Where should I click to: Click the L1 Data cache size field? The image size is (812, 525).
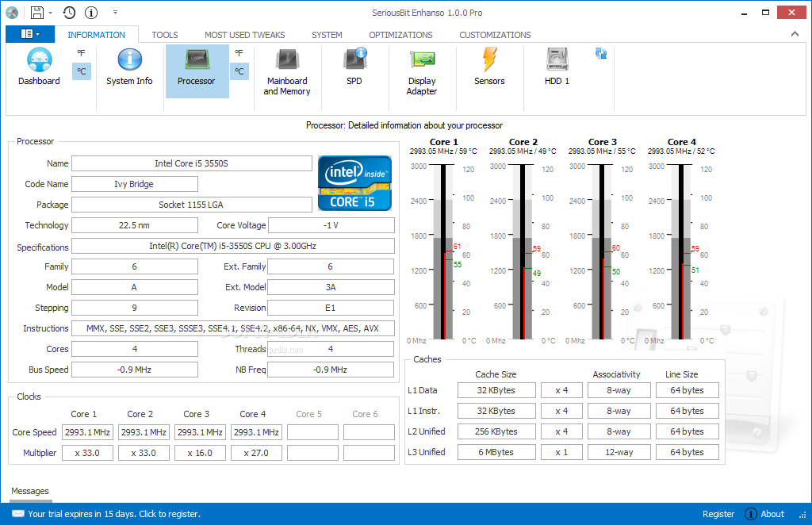pos(496,390)
